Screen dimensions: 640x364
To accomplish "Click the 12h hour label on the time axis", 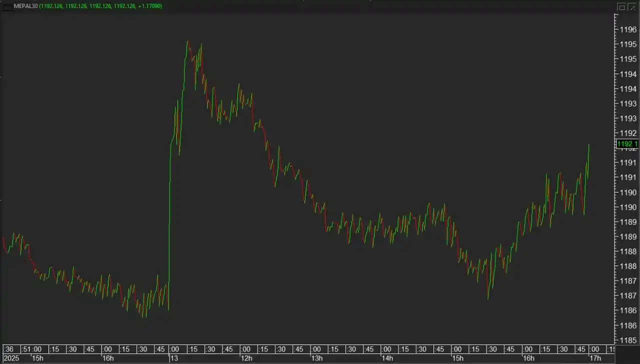I will point(246,358).
